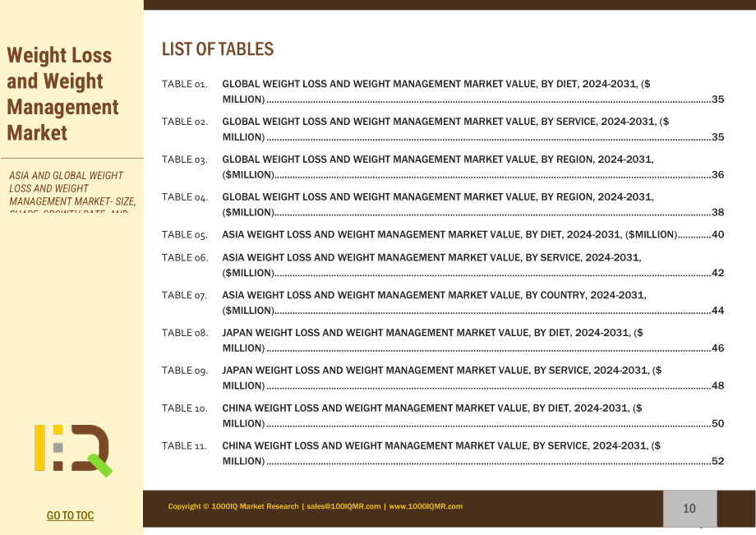
Task: Click page number 42 of Table 06
Action: coord(718,273)
